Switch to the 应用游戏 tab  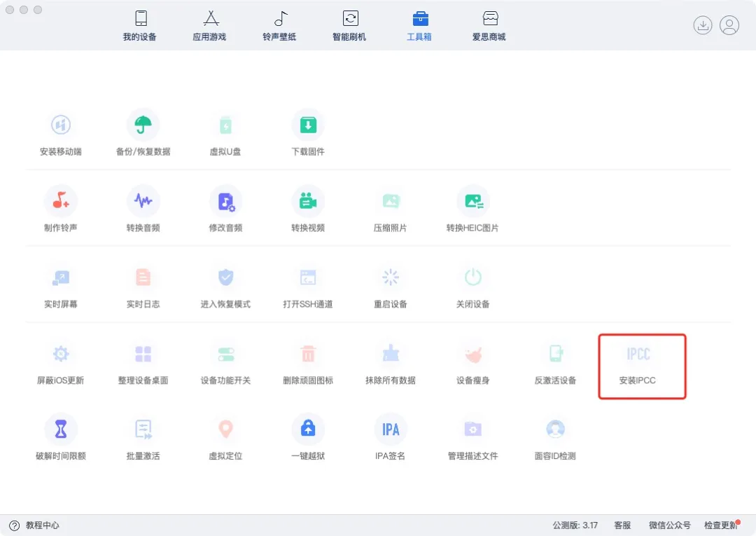(210, 26)
